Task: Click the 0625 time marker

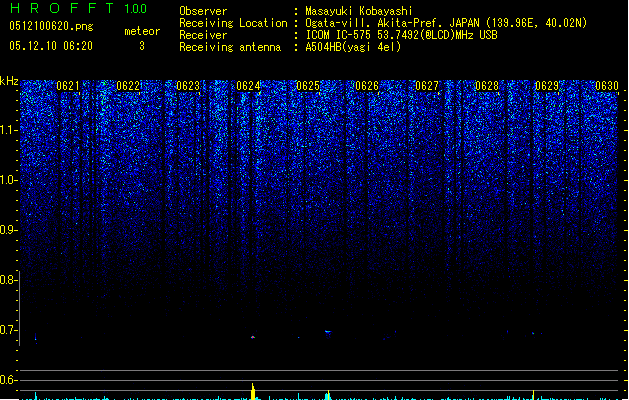Action: pyautogui.click(x=308, y=86)
